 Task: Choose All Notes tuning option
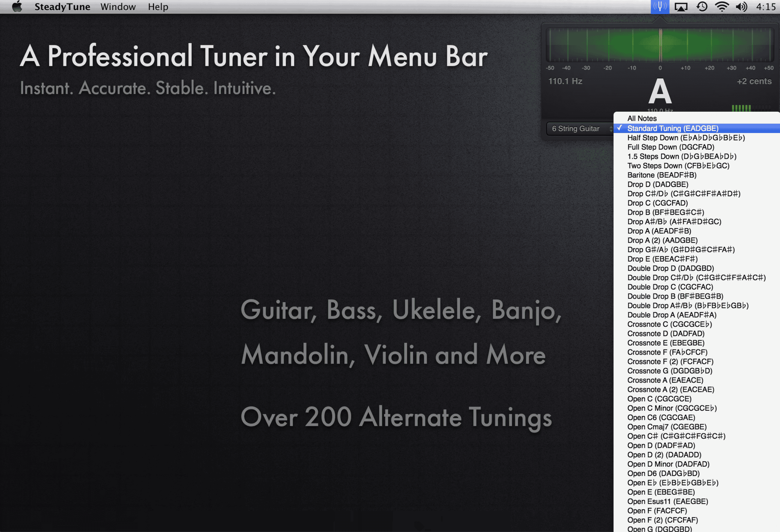(642, 119)
